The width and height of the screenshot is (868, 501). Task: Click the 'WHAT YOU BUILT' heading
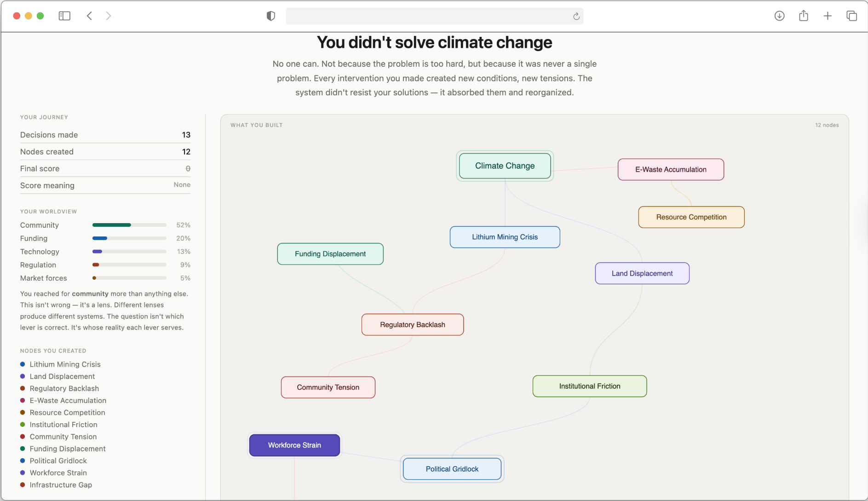(x=257, y=125)
